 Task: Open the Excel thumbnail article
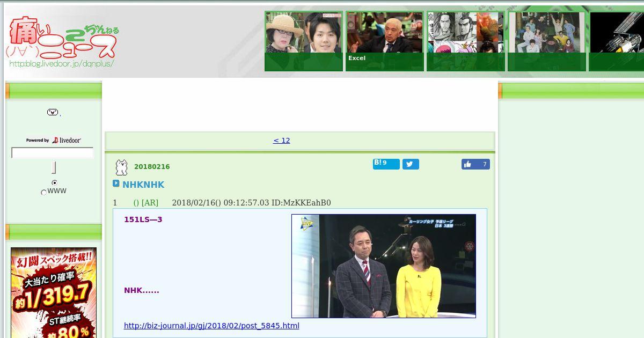(x=385, y=41)
